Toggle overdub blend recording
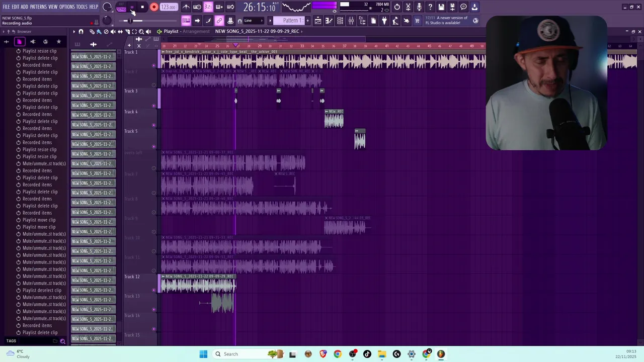This screenshot has width=644, height=362. [x=219, y=7]
